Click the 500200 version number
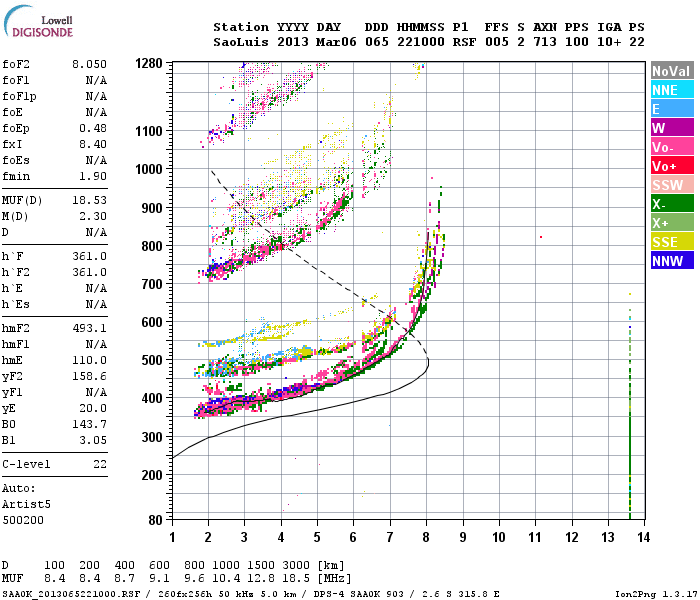The image size is (700, 600). point(23,521)
